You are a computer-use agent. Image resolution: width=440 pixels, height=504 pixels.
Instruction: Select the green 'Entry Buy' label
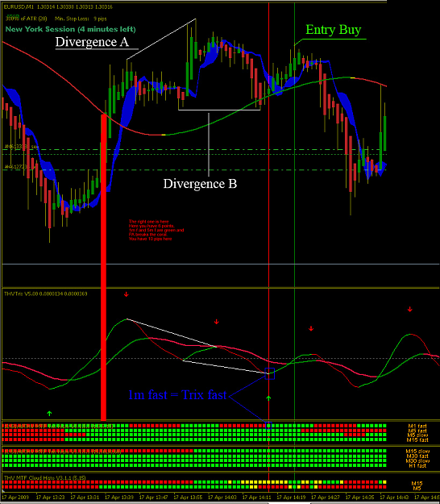pyautogui.click(x=334, y=30)
